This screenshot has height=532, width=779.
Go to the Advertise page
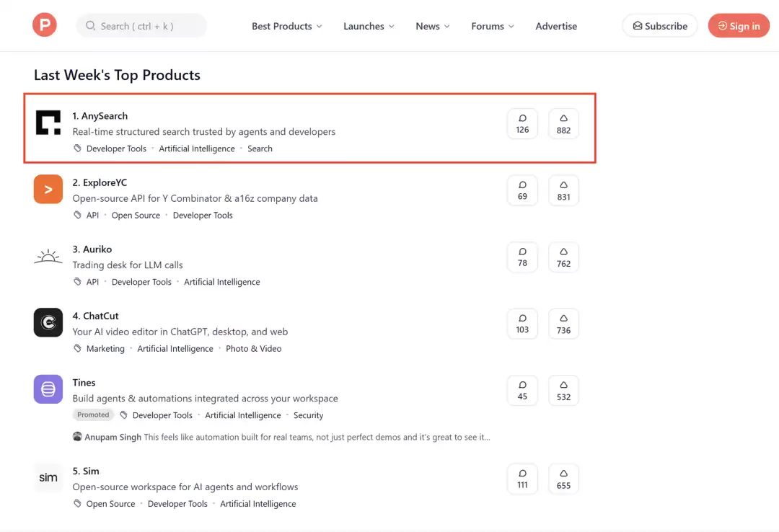pyautogui.click(x=556, y=26)
